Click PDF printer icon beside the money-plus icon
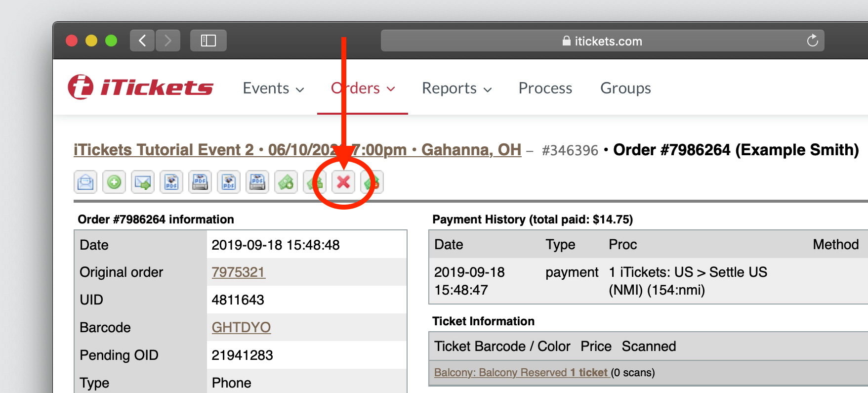 [x=257, y=182]
